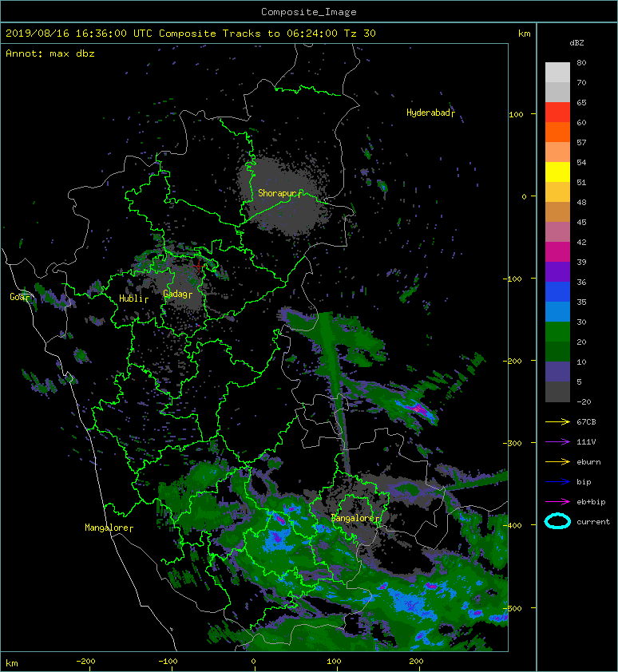Click the 111V purple arrow legend icon

[x=557, y=442]
